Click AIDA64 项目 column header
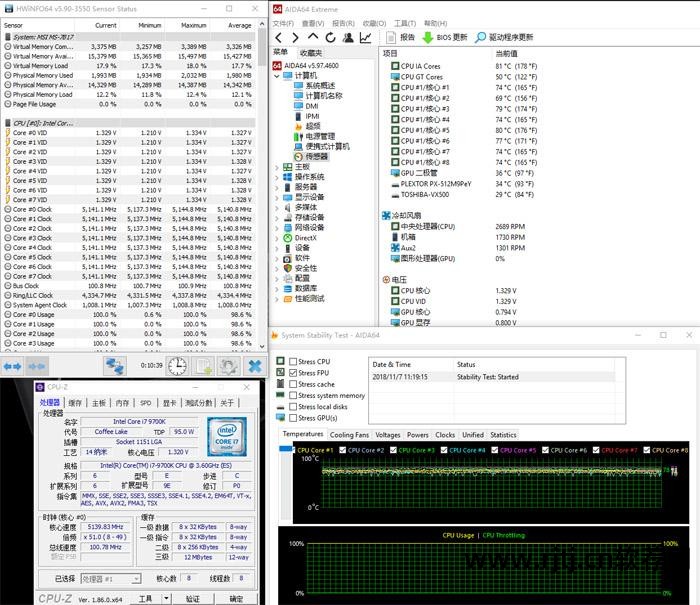 point(436,54)
